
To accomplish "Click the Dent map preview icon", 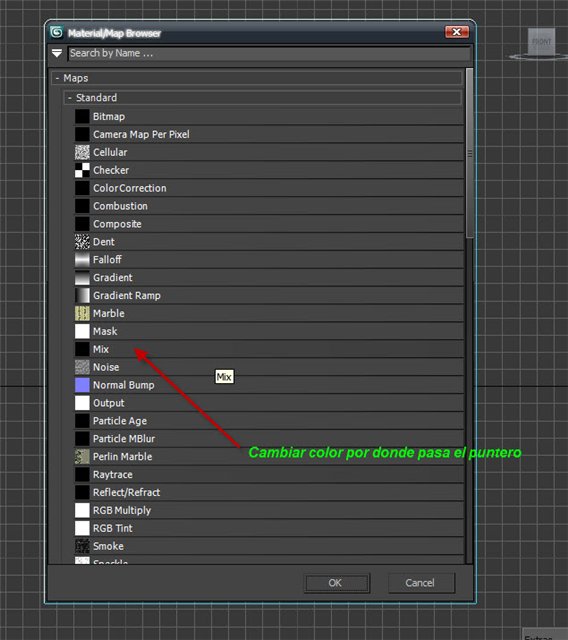I will pos(82,242).
